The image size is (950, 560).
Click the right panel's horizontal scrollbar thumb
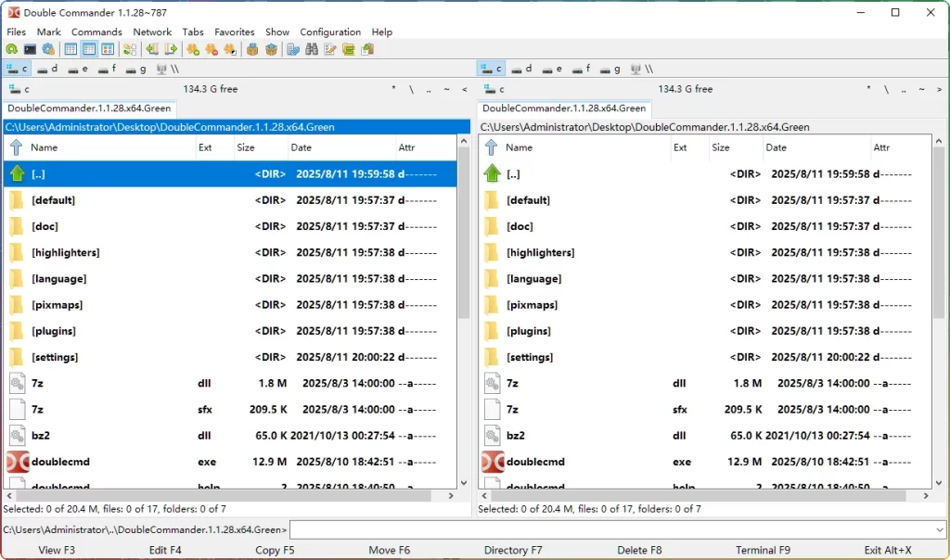click(699, 496)
